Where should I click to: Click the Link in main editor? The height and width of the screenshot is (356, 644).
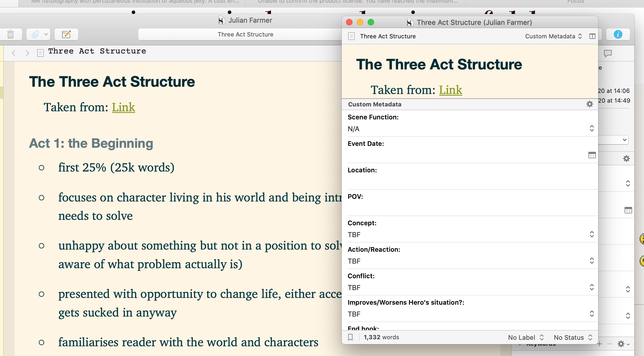pos(123,107)
